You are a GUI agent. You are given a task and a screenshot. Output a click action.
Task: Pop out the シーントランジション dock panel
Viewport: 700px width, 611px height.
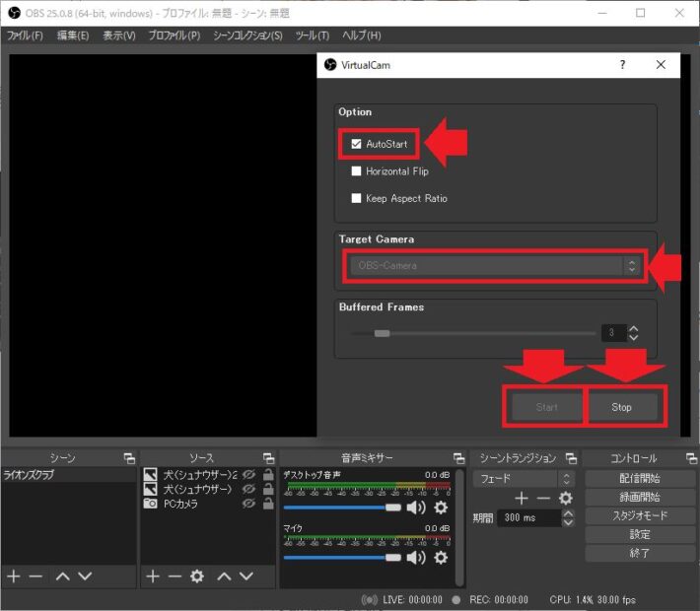point(571,458)
